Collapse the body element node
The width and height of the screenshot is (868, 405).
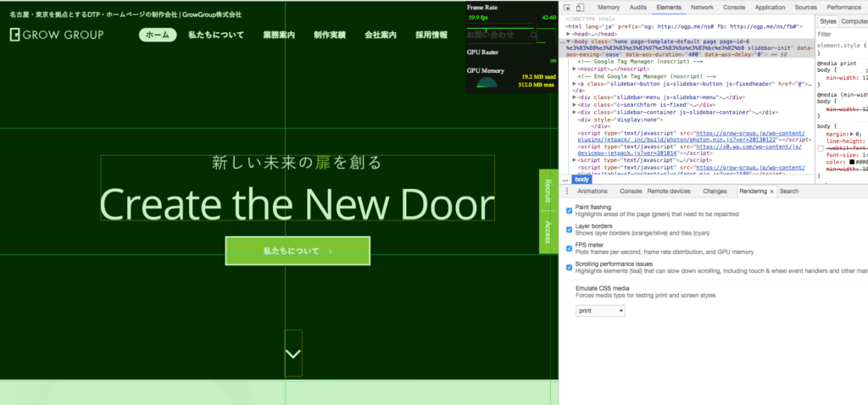click(569, 42)
